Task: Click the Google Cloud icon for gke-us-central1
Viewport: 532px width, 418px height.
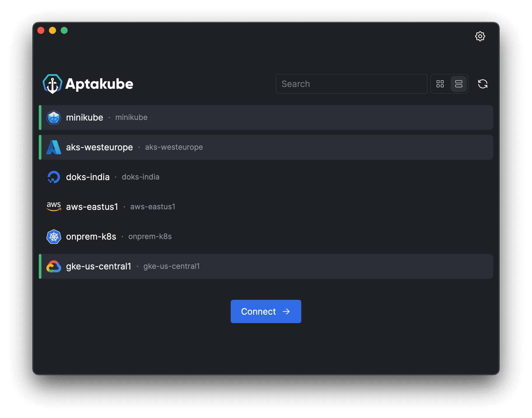Action: 54,266
